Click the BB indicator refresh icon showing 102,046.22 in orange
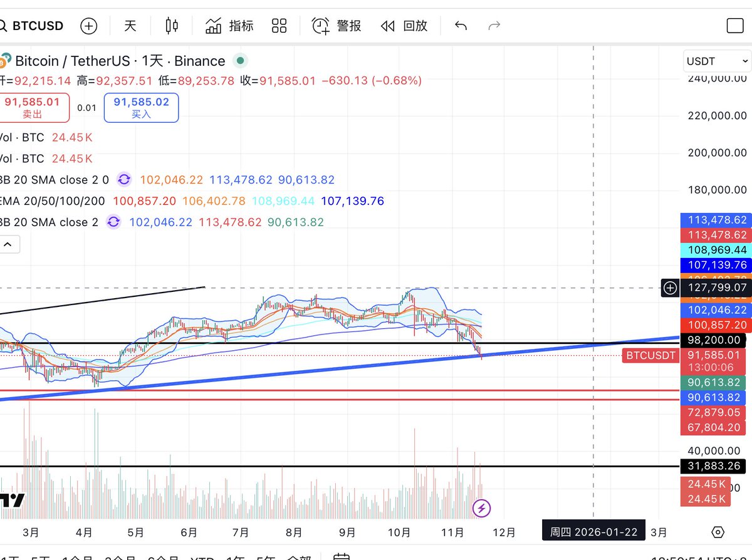The width and height of the screenshot is (752, 560). 124,180
